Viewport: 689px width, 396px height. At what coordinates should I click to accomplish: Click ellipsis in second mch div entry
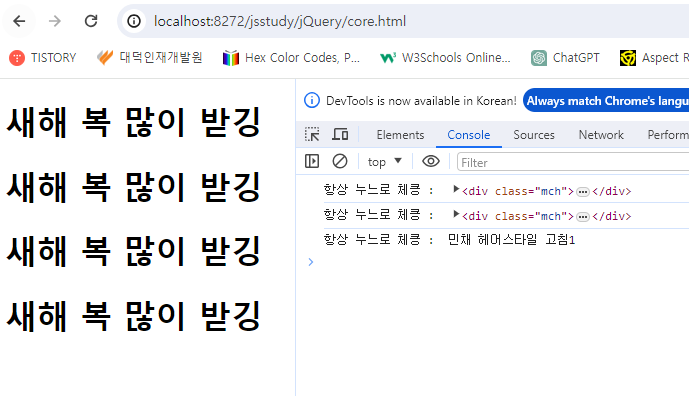[583, 217]
